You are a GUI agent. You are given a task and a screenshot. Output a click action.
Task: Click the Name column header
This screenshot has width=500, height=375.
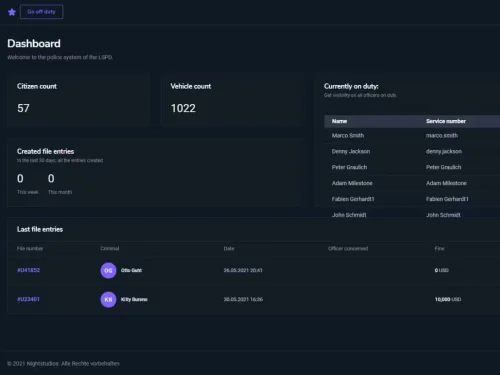(339, 121)
